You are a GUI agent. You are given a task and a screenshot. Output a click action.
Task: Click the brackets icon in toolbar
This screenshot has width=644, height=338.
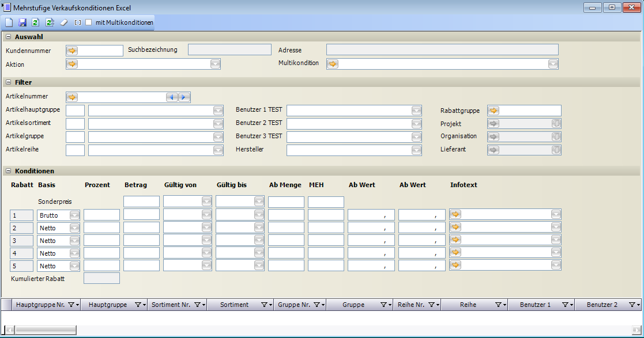click(x=78, y=22)
